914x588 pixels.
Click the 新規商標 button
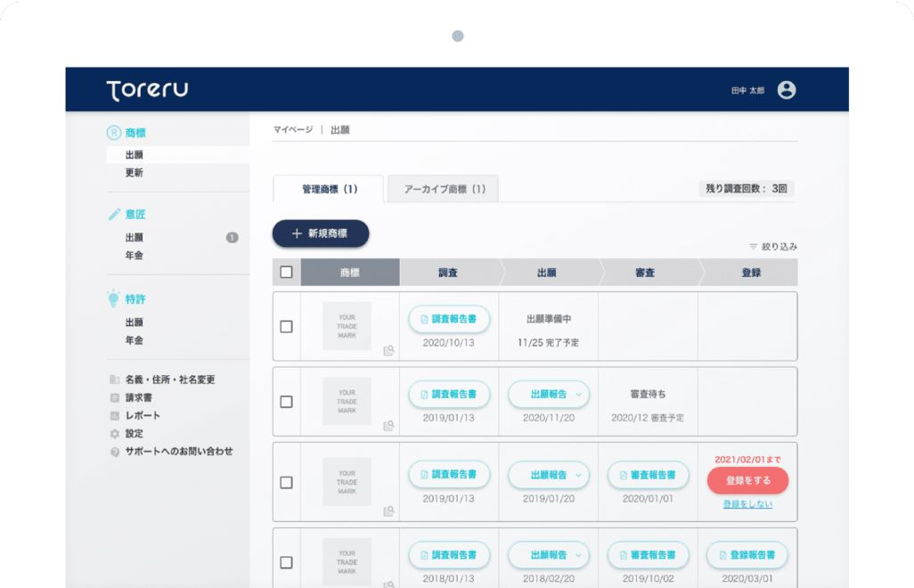tap(321, 233)
